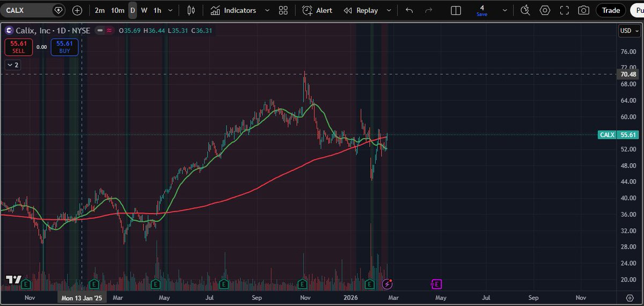Enter fullscreen mode
Viewport: 644px width, 306px height.
[x=564, y=10]
